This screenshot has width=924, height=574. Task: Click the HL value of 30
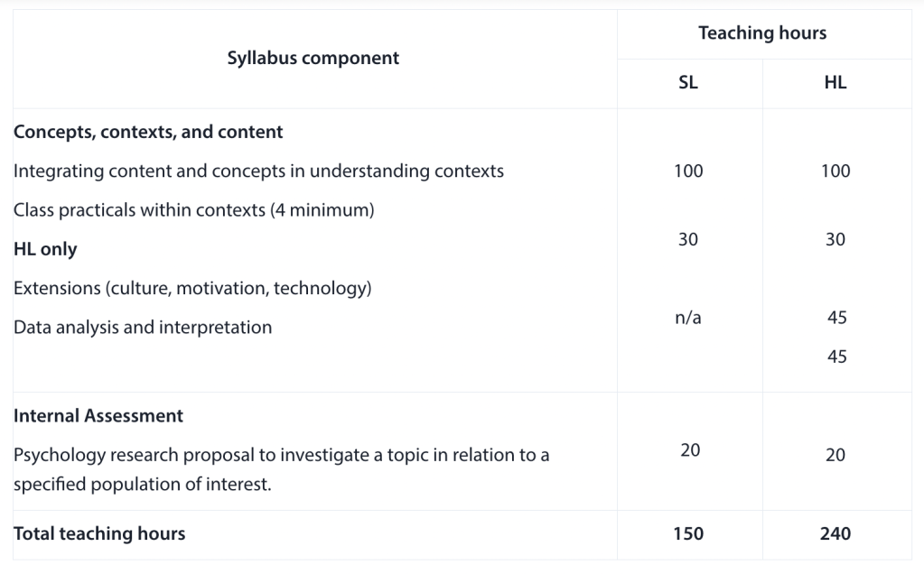click(835, 239)
